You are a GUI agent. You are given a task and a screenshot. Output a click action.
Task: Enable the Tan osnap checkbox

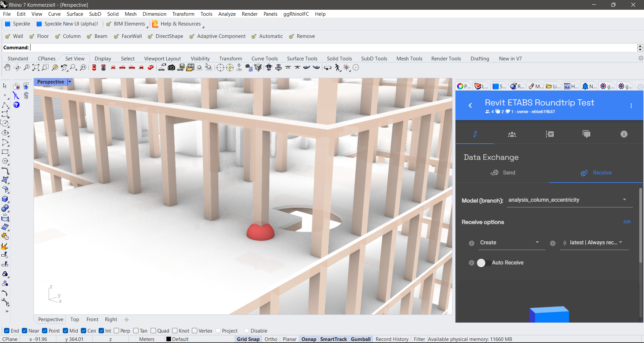tap(136, 331)
